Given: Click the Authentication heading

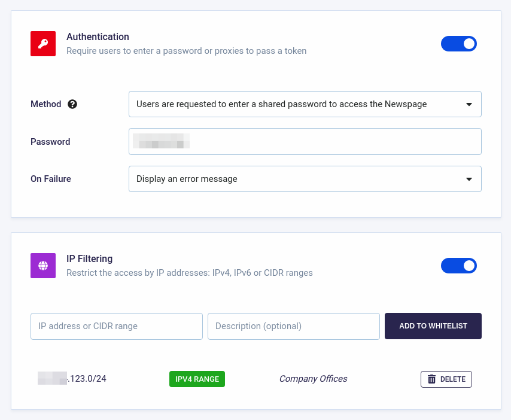Looking at the screenshot, I should coord(98,37).
